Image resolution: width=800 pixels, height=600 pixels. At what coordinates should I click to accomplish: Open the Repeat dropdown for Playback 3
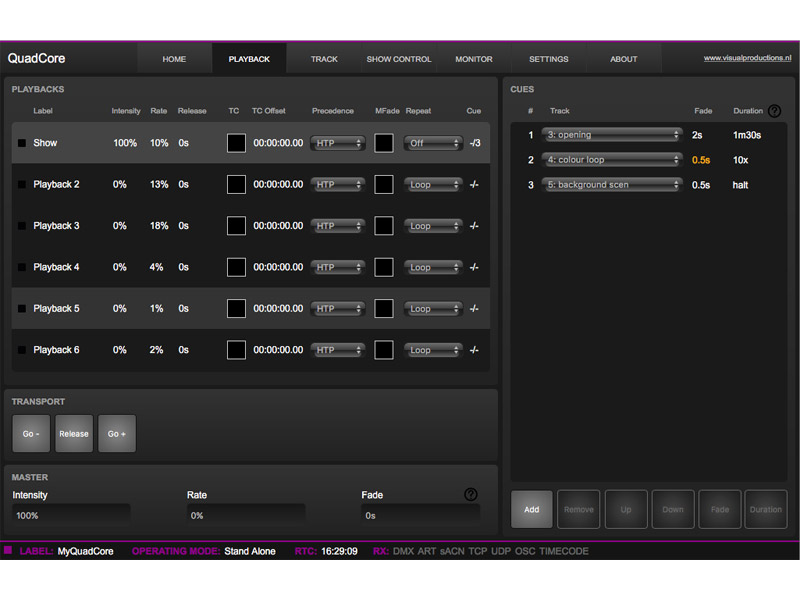pos(432,225)
